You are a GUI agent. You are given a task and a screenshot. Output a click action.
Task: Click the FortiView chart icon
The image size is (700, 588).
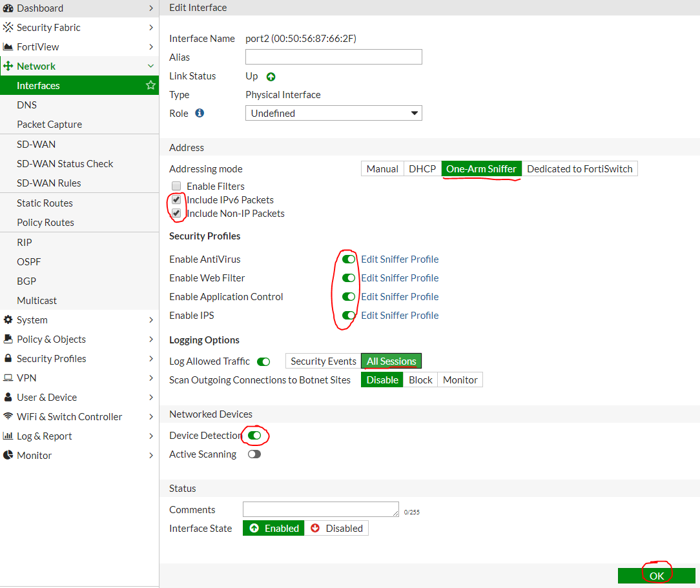[x=8, y=47]
